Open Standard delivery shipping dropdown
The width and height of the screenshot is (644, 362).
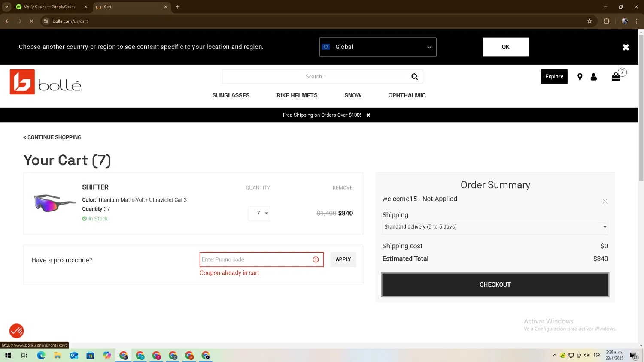[x=495, y=227]
